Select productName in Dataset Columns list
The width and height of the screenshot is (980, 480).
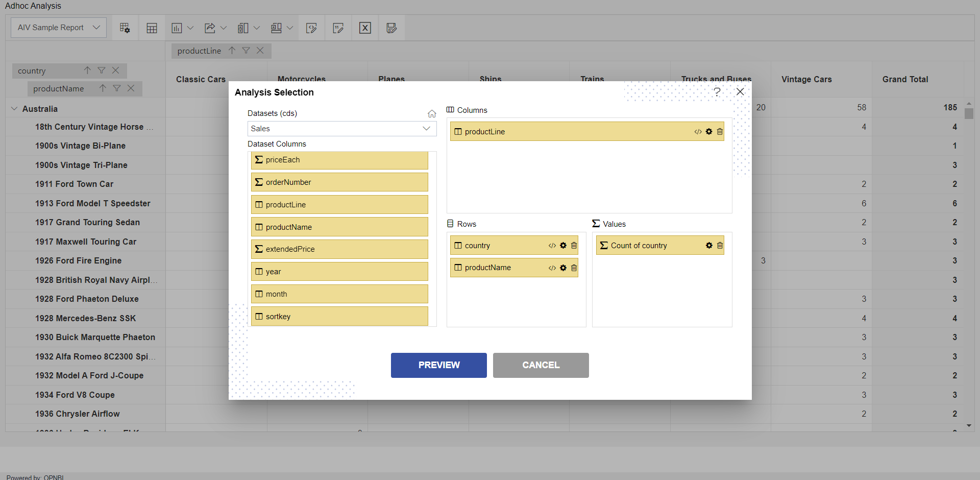(x=339, y=227)
